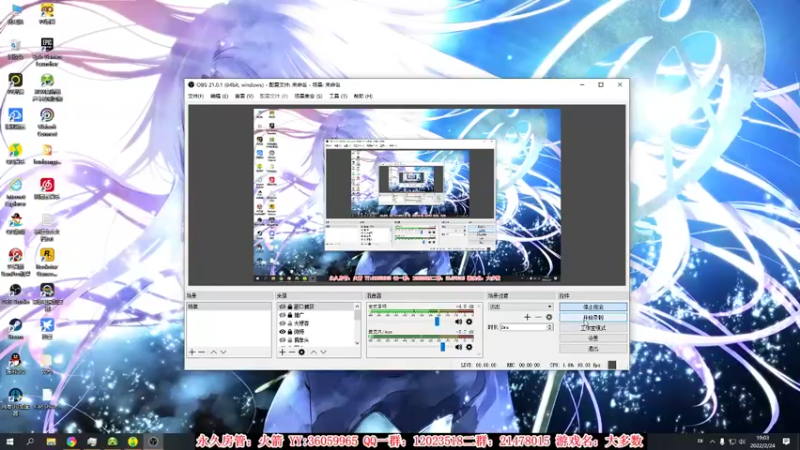Open the notification center in the system tray
800x450 pixels.
tap(786, 441)
